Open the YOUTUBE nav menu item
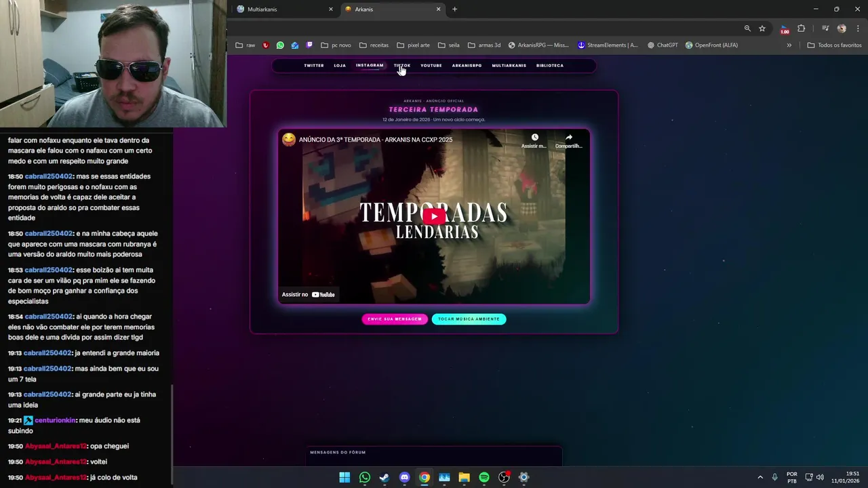The width and height of the screenshot is (868, 488). tap(431, 66)
